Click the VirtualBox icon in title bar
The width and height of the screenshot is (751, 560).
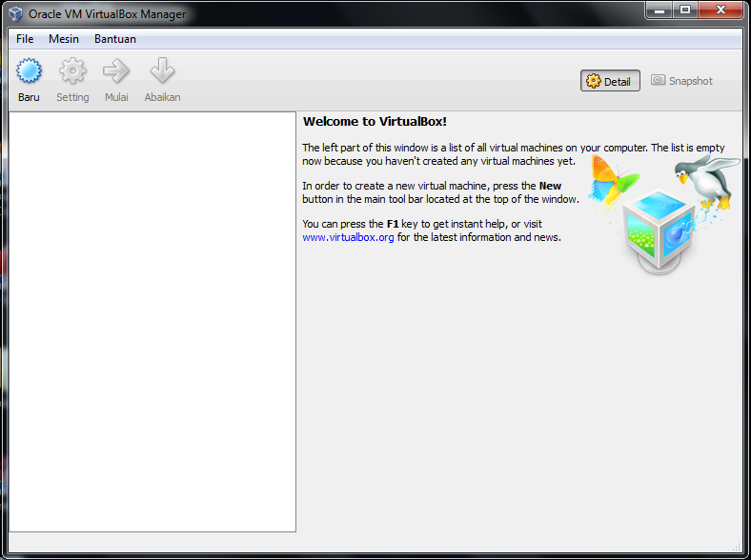coord(15,14)
